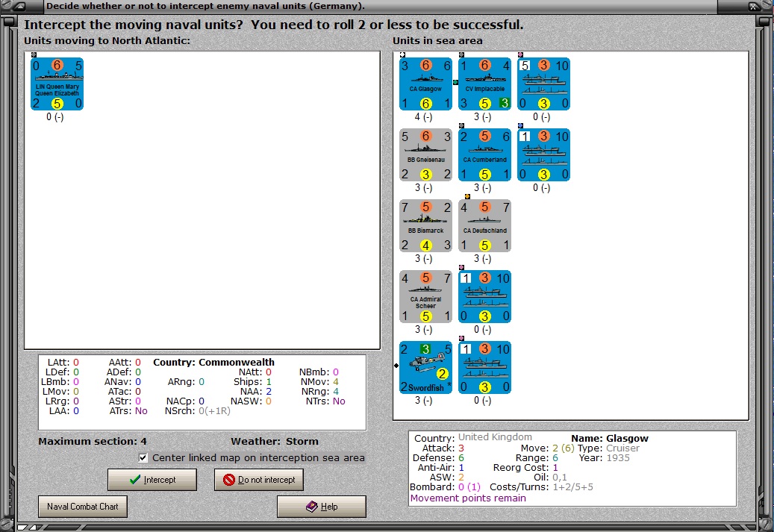Select the convoy counter marked 5
This screenshot has height=532, width=774.
tap(544, 84)
